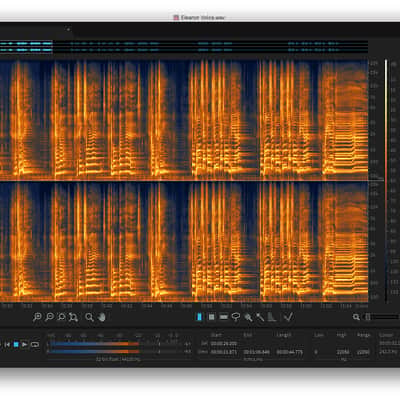The width and height of the screenshot is (400, 400).
Task: Select the magic wand tool
Action: coord(260,317)
